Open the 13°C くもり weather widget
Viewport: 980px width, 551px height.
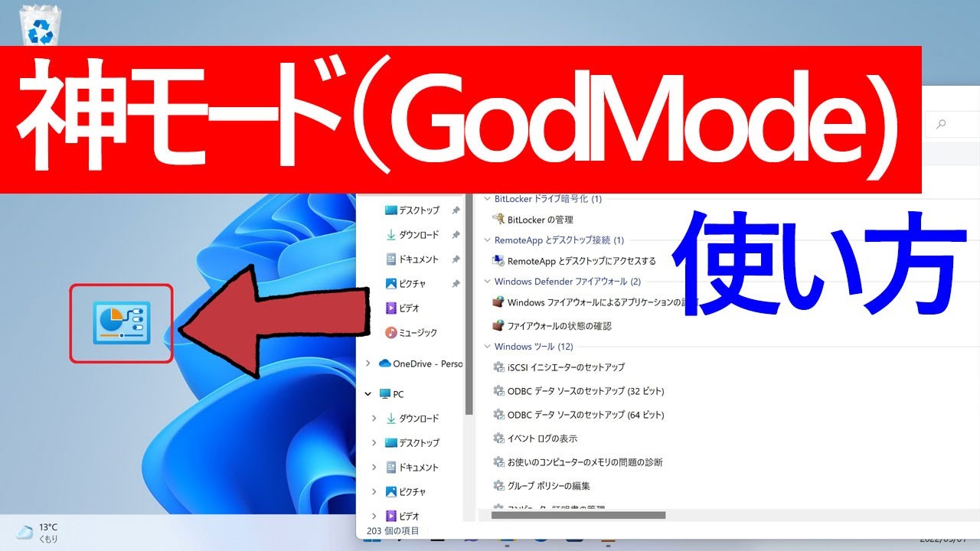[x=37, y=533]
